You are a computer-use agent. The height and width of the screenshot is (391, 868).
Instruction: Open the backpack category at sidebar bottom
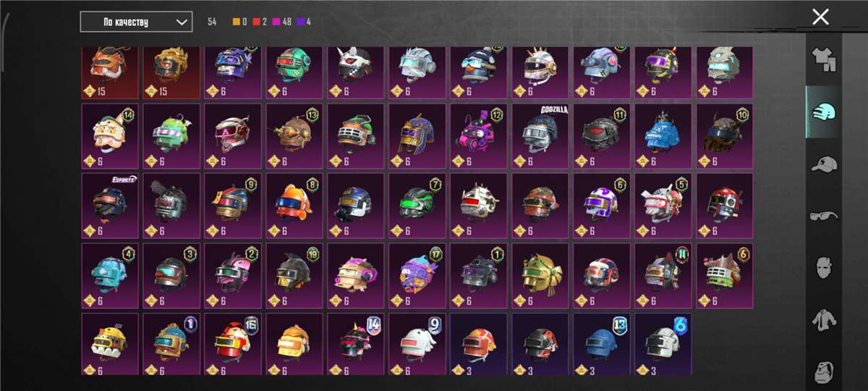(823, 370)
